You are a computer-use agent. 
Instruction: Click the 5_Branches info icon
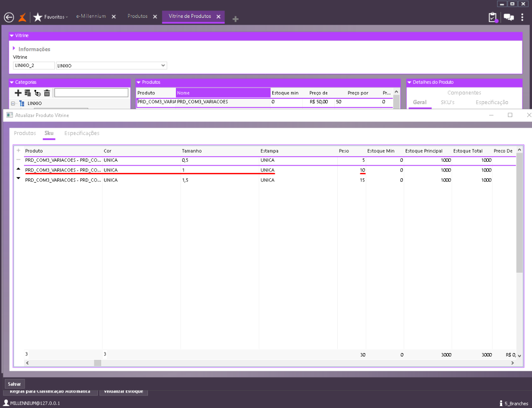click(501, 403)
